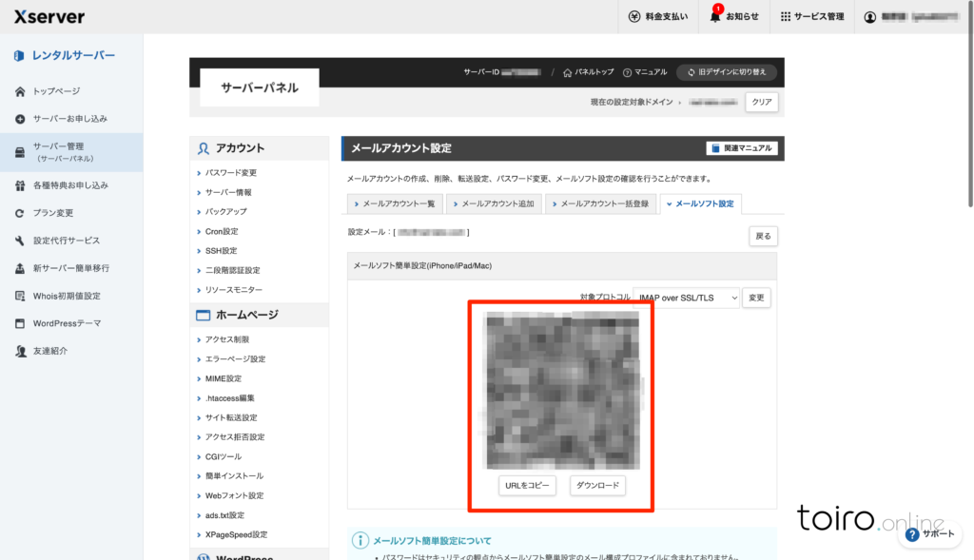Open the 設定代行サービス wrench icon item
974x560 pixels.
tap(20, 241)
